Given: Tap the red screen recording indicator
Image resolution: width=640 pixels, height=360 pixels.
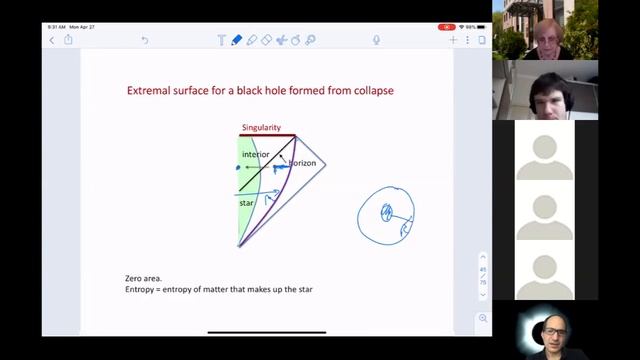Looking at the screenshot, I should [447, 27].
